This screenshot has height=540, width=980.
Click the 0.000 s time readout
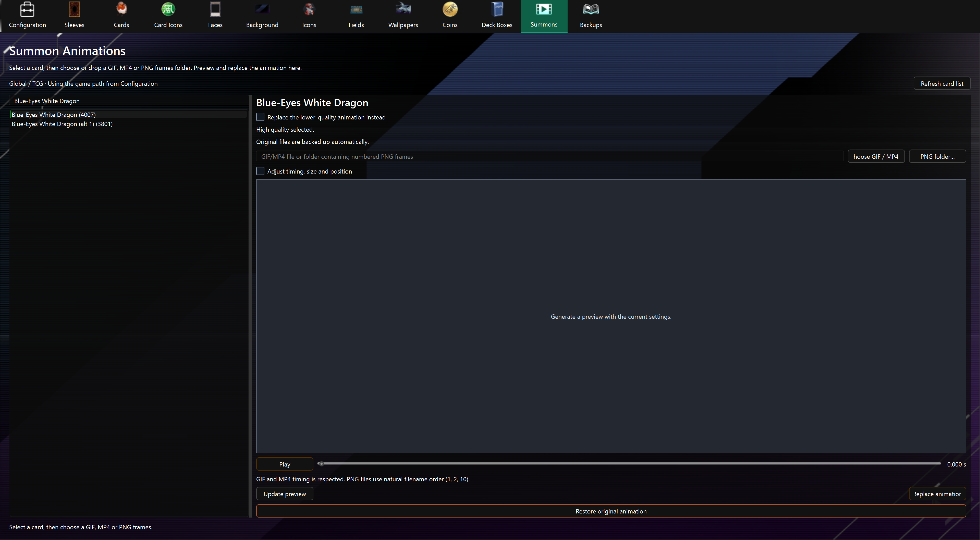coord(956,464)
